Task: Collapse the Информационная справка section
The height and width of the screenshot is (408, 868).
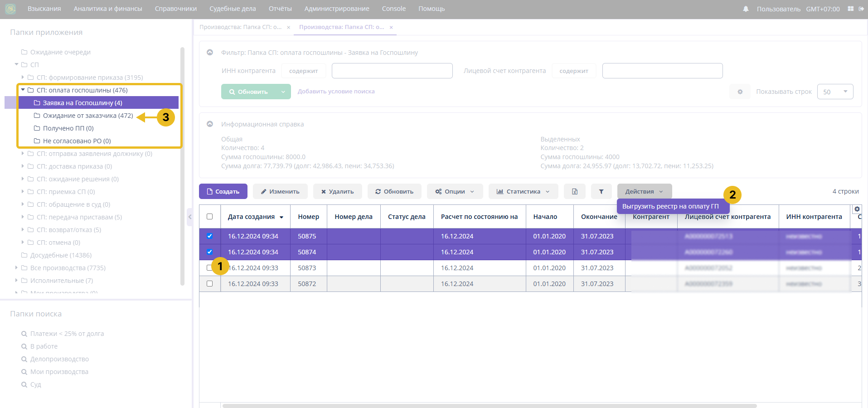Action: (210, 124)
